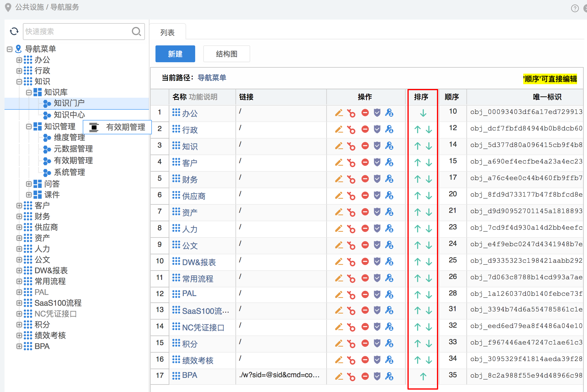587x392 pixels.
Task: Click the refresh tree icon
Action: [14, 31]
